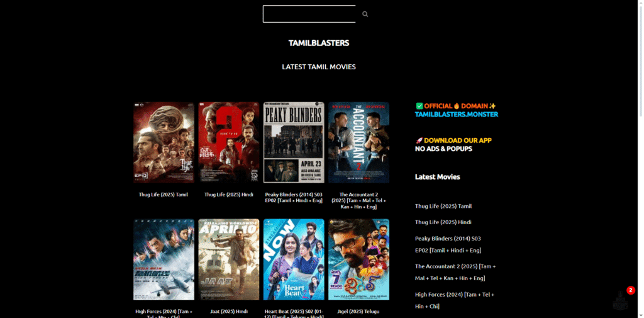Viewport: 644px width, 318px height.
Task: Click the green checkmark beside Official Domain
Action: [x=419, y=106]
